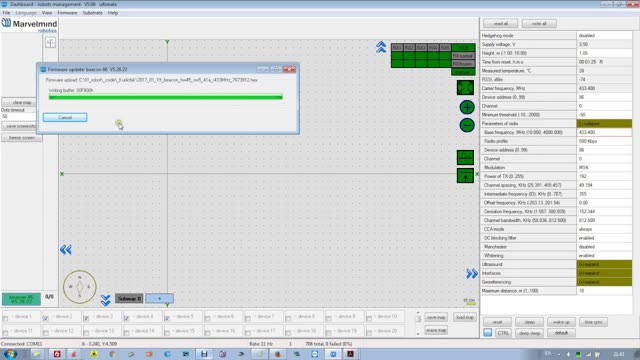Toggle the Hedgehog mode disabled value

(604, 36)
